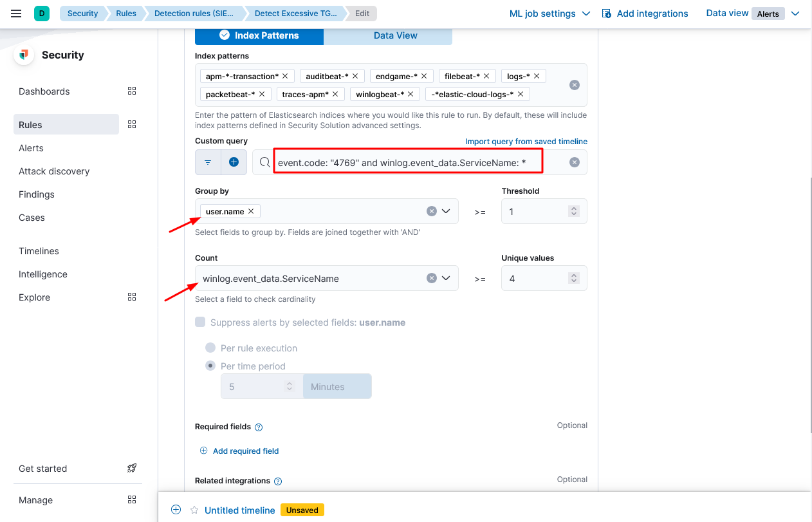Switch to the Data View tab

pos(395,35)
